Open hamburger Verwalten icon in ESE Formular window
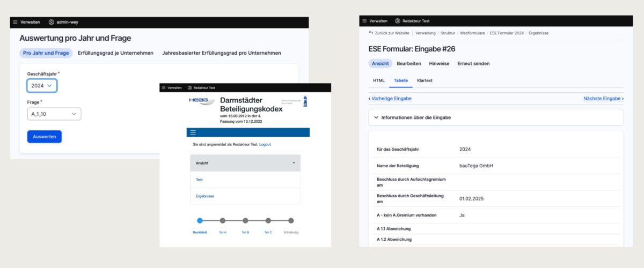644x268 pixels. [x=365, y=21]
